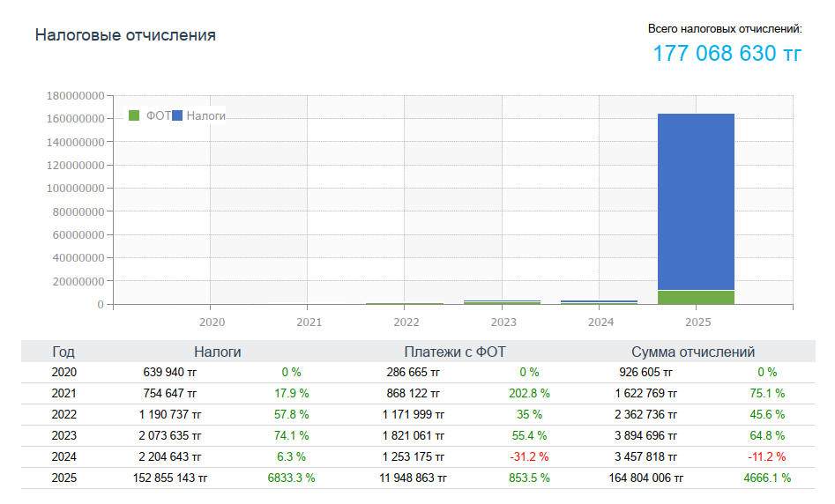This screenshot has width=835, height=504.
Task: Select the 2025 year cell in table
Action: point(63,478)
